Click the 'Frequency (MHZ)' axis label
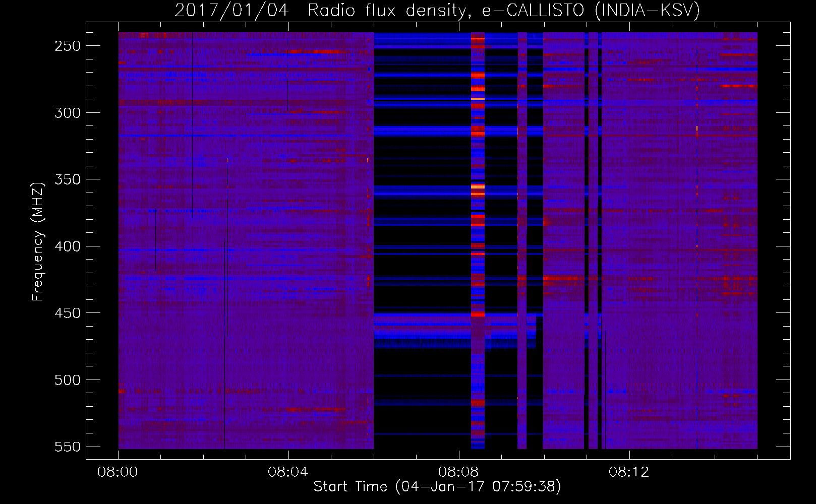 (x=38, y=241)
